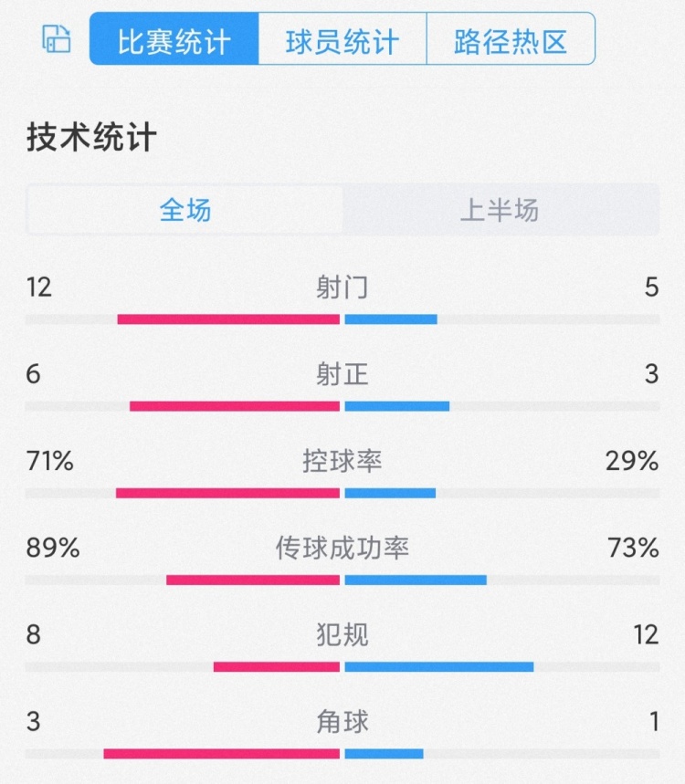Click the red 控球率 bar

(x=227, y=494)
